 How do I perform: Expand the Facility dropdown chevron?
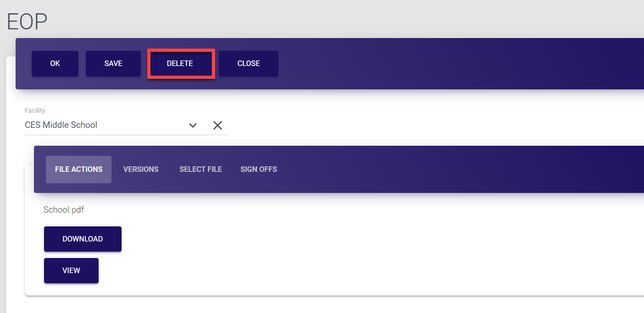pyautogui.click(x=193, y=125)
